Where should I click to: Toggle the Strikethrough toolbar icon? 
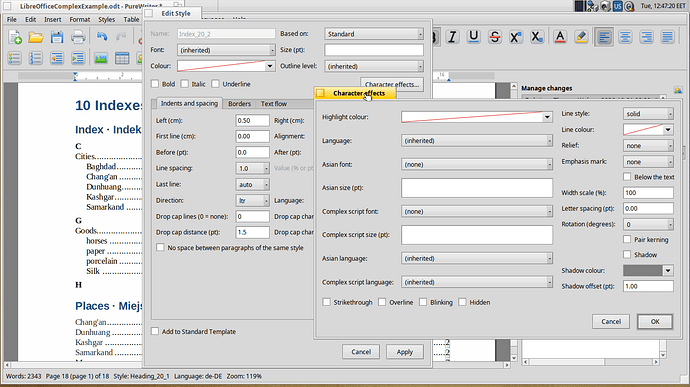point(495,37)
